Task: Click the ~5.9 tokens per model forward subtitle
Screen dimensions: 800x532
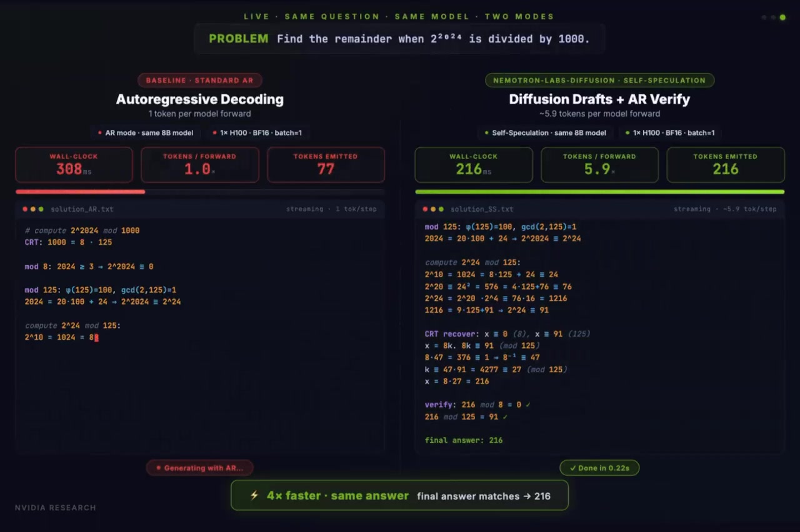Action: pyautogui.click(x=599, y=114)
